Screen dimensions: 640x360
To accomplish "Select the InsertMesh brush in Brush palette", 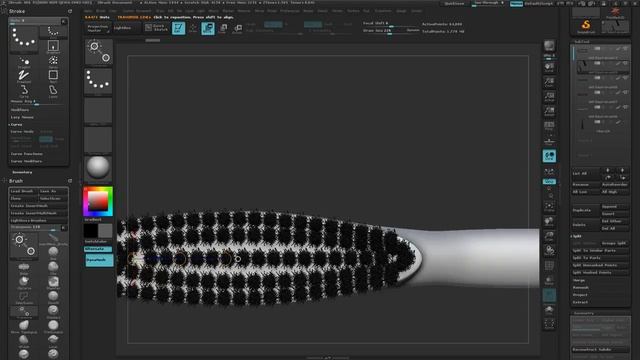I will 53,239.
